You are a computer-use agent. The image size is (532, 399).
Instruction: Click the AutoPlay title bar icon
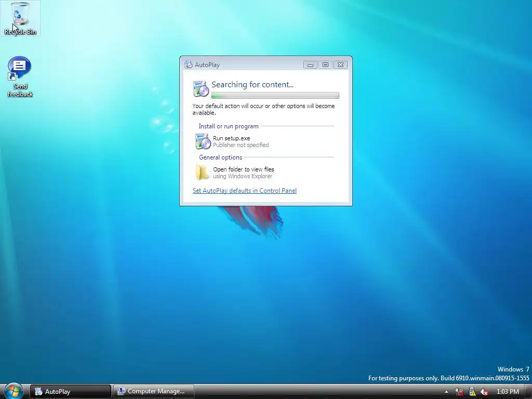click(x=188, y=64)
